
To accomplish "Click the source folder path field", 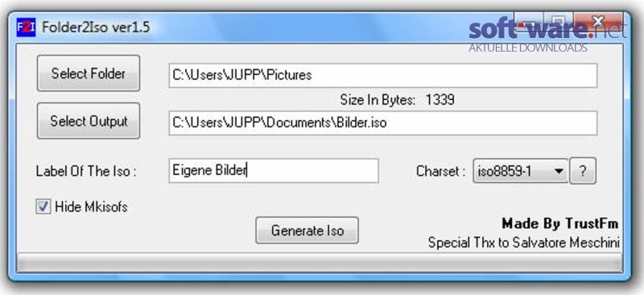I will (x=383, y=75).
